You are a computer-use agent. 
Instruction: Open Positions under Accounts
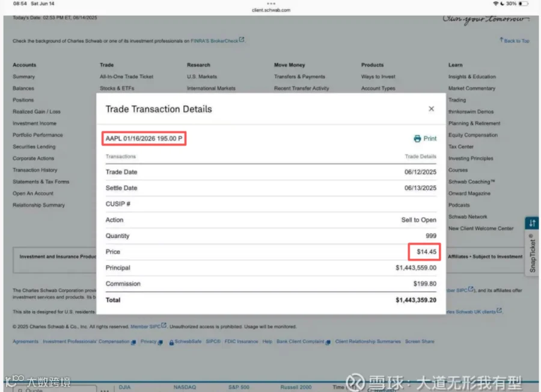[23, 100]
